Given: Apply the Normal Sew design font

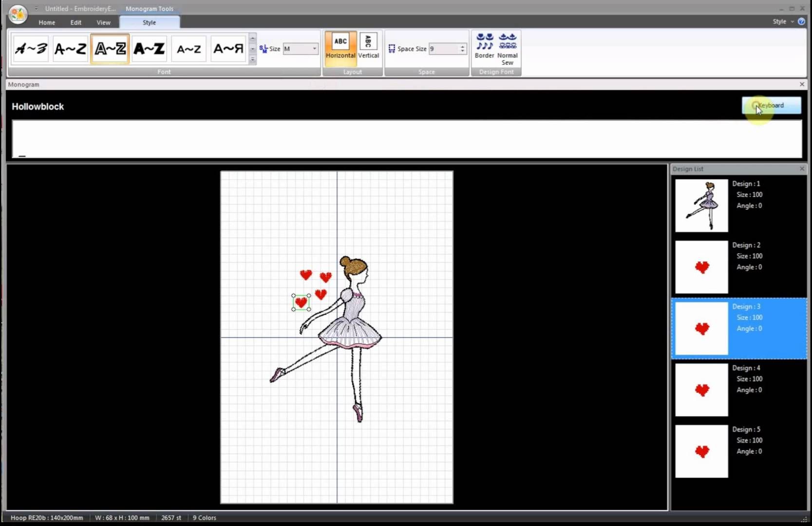Looking at the screenshot, I should (508, 49).
